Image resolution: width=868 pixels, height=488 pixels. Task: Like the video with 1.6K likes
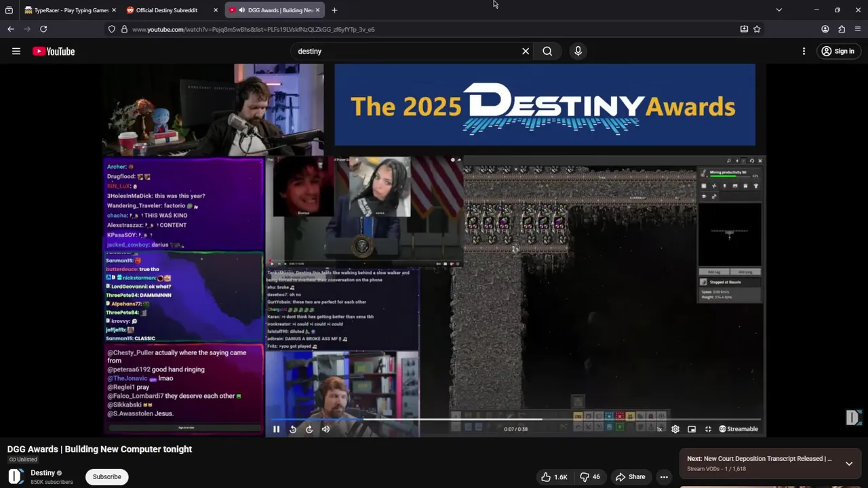coord(554,477)
